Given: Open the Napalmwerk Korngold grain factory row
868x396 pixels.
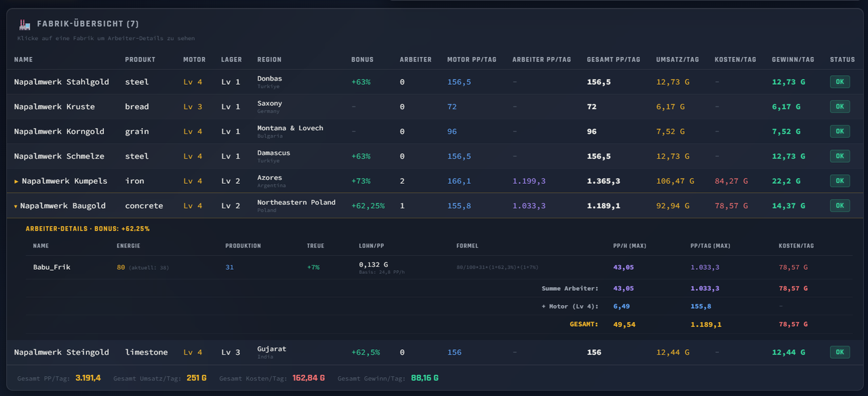Looking at the screenshot, I should 434,132.
